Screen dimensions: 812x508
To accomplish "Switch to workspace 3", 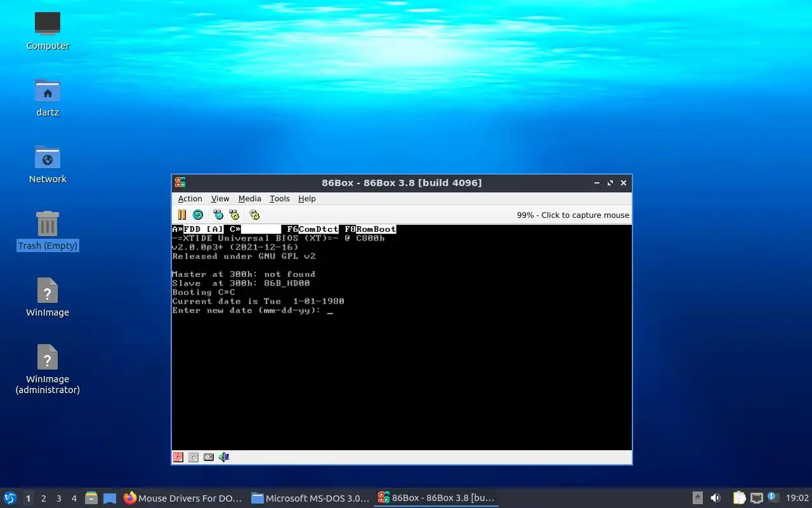I will [58, 498].
